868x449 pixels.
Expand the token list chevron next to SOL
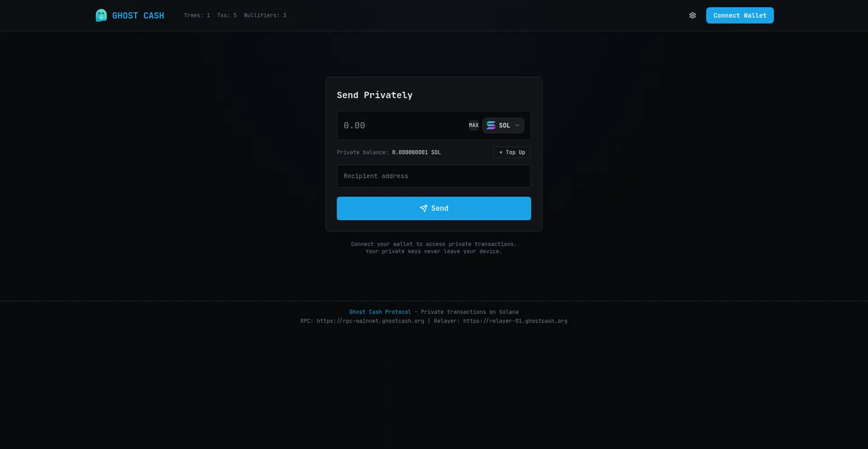click(x=518, y=125)
